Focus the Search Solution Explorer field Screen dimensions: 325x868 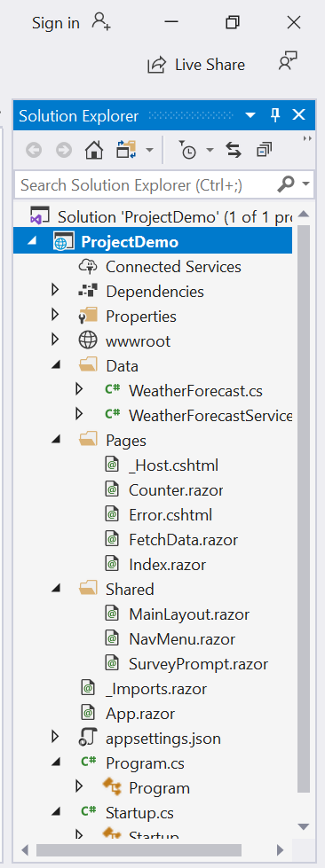pyautogui.click(x=146, y=184)
